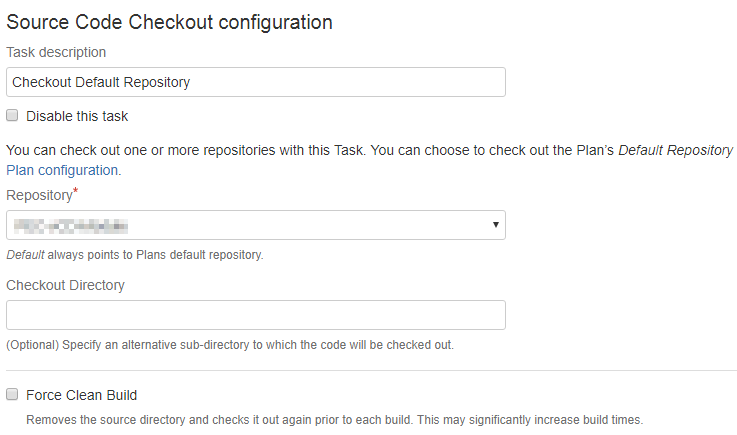Open the Repository dropdown list
The image size is (737, 435).
(255, 225)
